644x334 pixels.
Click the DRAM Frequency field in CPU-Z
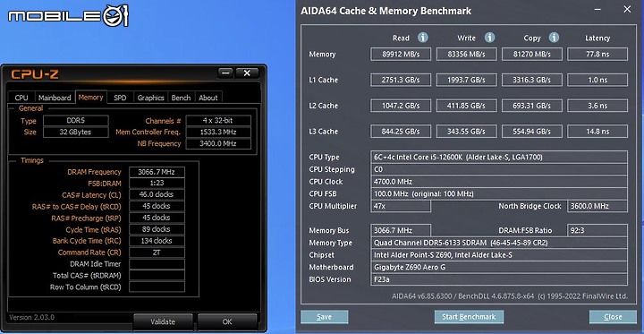[x=157, y=172]
